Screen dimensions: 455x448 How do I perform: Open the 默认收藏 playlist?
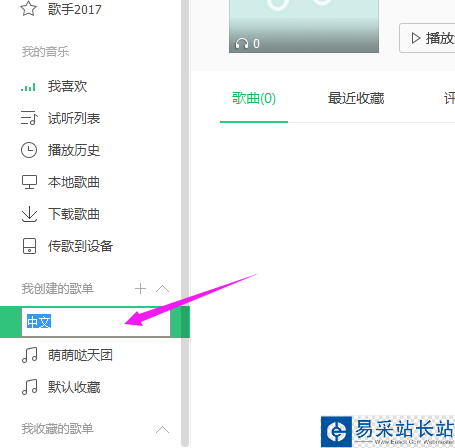74,387
